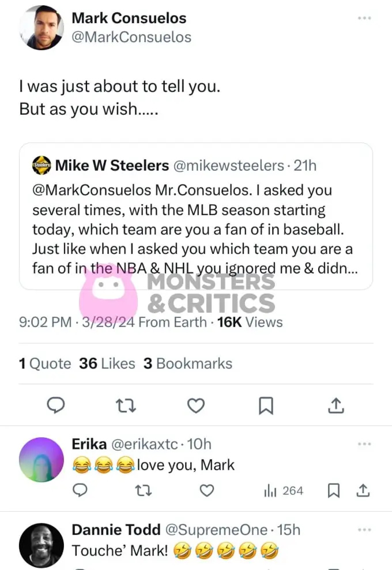
Task: Retweet Erika's reply
Action: click(143, 491)
